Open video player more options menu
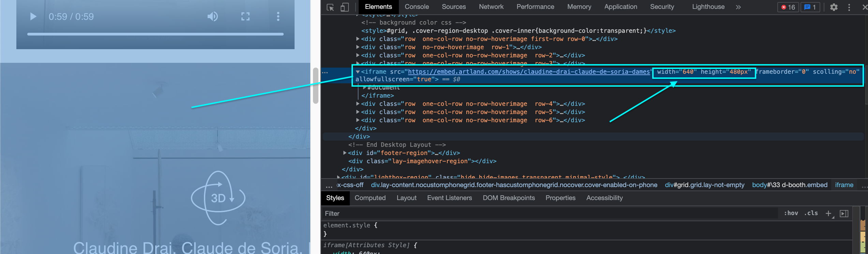This screenshot has width=868, height=254. pos(278,16)
